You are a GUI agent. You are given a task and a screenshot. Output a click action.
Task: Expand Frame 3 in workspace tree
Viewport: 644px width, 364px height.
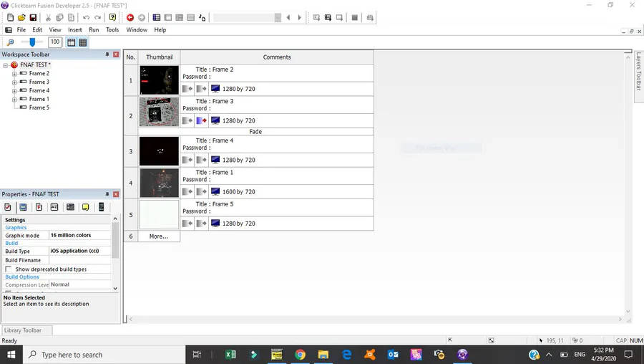[14, 82]
